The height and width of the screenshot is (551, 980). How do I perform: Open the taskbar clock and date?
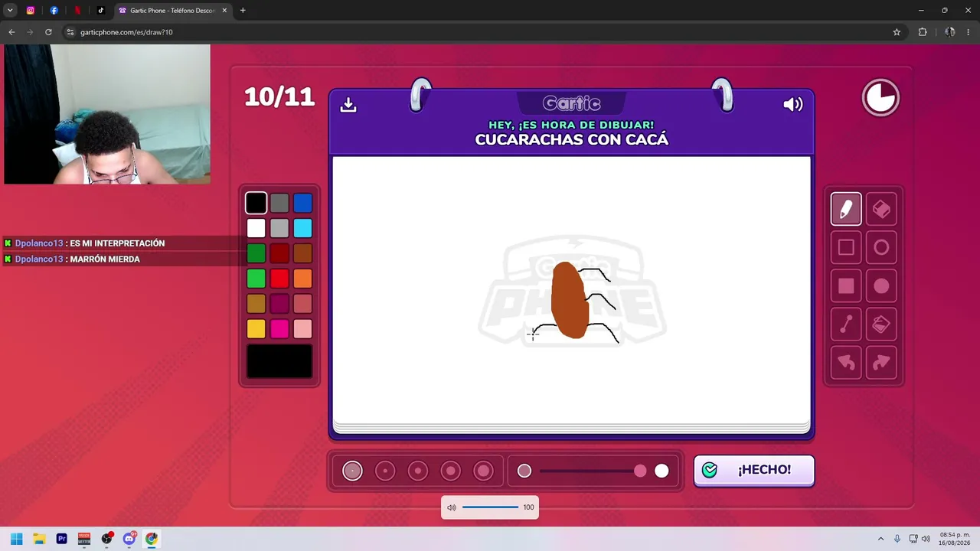pyautogui.click(x=955, y=539)
